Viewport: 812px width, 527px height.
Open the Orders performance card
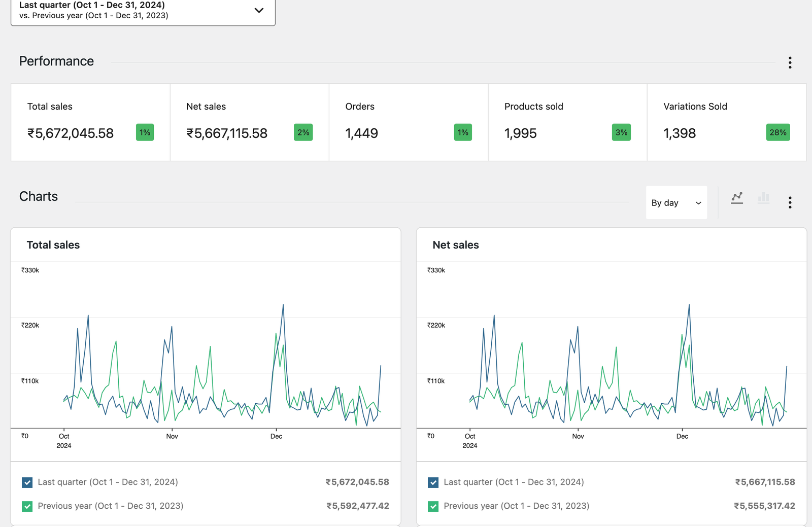[x=408, y=122]
